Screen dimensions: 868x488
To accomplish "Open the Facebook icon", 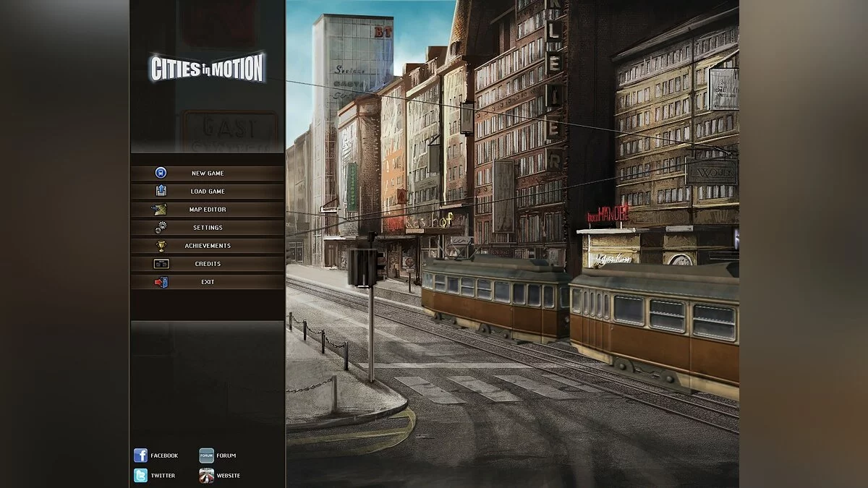I will (x=140, y=455).
